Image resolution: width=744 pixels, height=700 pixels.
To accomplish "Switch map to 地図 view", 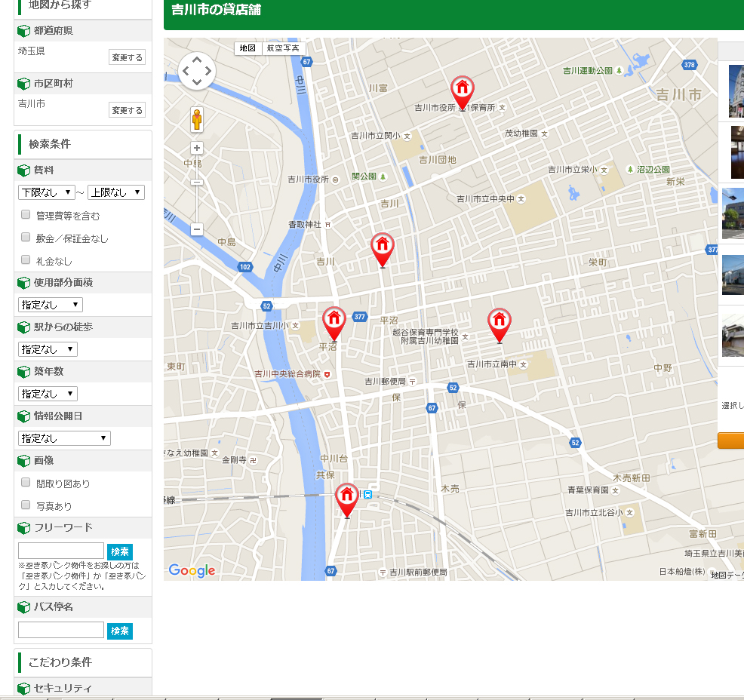I will point(247,48).
